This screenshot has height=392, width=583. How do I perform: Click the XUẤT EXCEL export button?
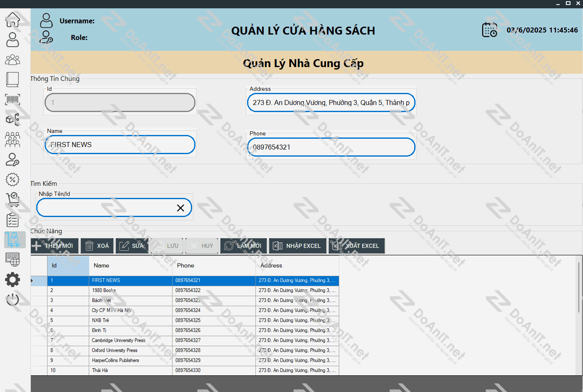click(356, 246)
